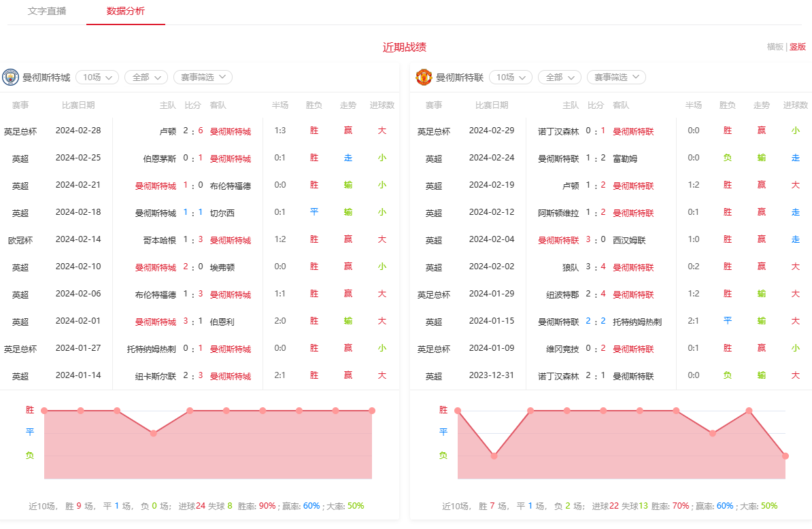Click 纽卡斯尔联 in the 2024-01-14 row
The image size is (812, 529).
pyautogui.click(x=155, y=376)
